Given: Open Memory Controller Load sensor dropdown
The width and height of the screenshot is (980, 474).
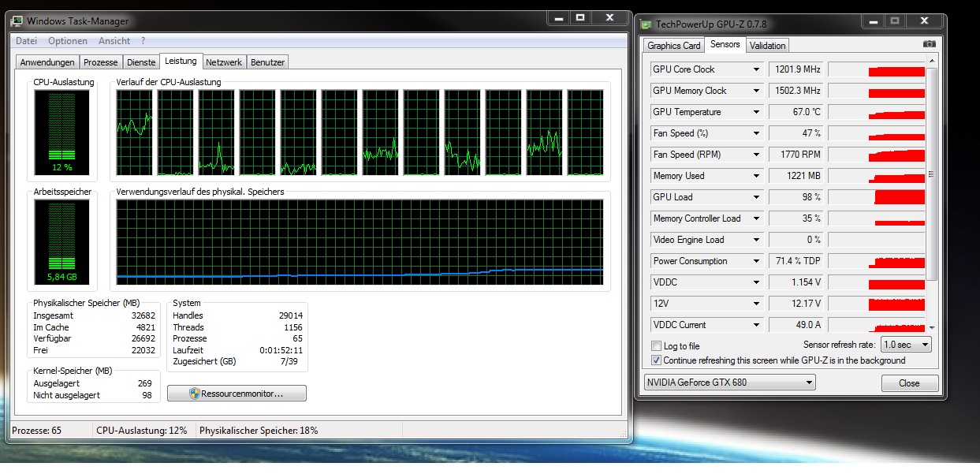Looking at the screenshot, I should (756, 218).
